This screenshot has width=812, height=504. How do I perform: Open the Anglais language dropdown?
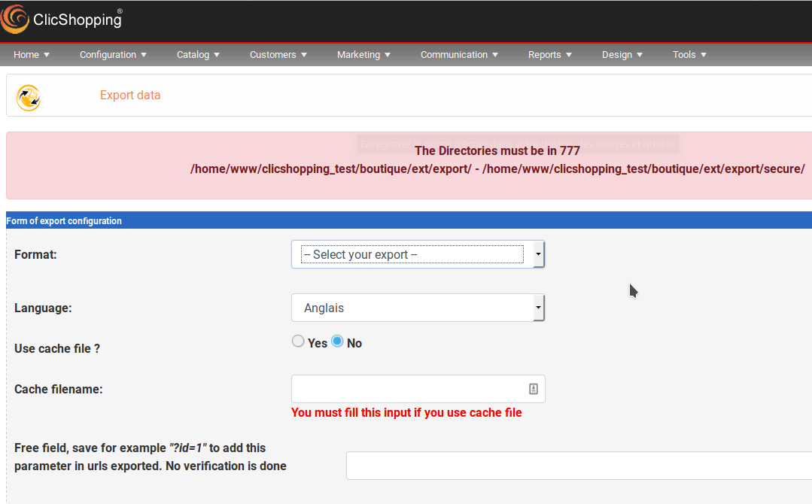click(x=418, y=308)
